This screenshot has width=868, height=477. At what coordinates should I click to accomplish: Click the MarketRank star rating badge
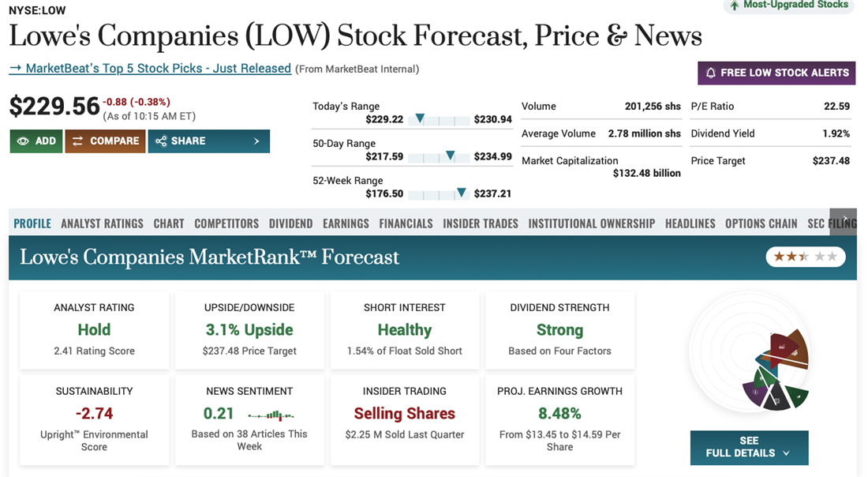coord(805,257)
